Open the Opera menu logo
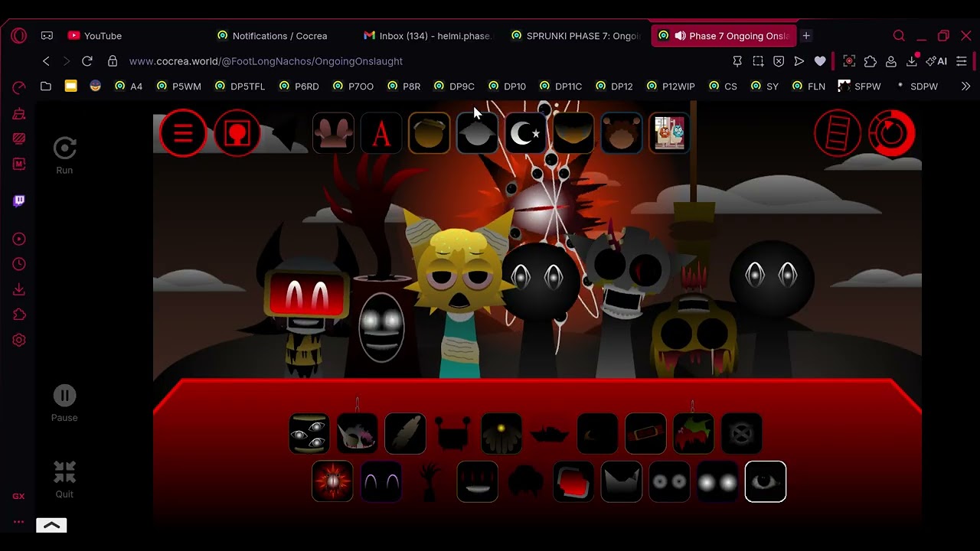The height and width of the screenshot is (551, 980). coord(19,36)
